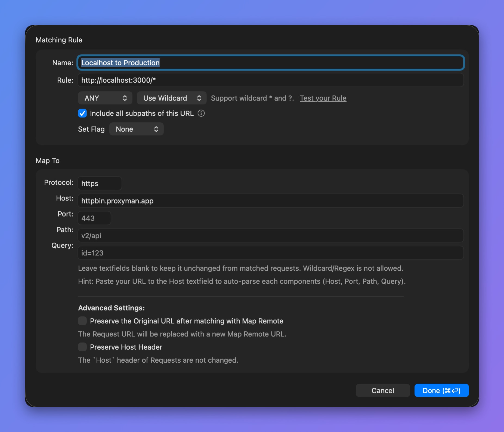Open the Test your Rule link
504x432 pixels.
323,98
